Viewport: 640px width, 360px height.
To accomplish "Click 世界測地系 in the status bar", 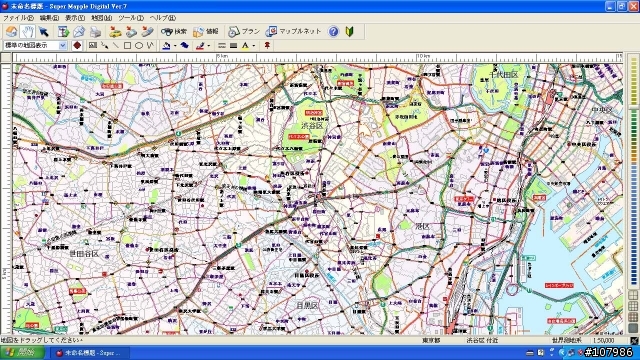I will [x=567, y=340].
